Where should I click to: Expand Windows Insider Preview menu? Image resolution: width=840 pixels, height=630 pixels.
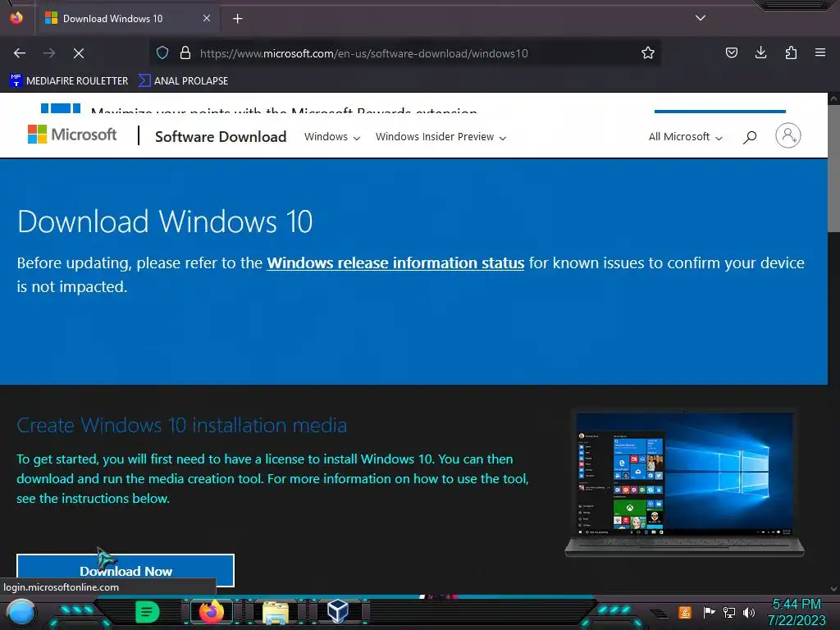click(x=441, y=137)
